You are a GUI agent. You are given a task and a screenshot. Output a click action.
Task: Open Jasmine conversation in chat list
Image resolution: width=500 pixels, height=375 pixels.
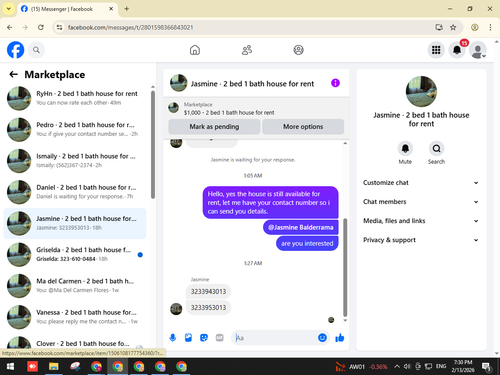coord(75,223)
